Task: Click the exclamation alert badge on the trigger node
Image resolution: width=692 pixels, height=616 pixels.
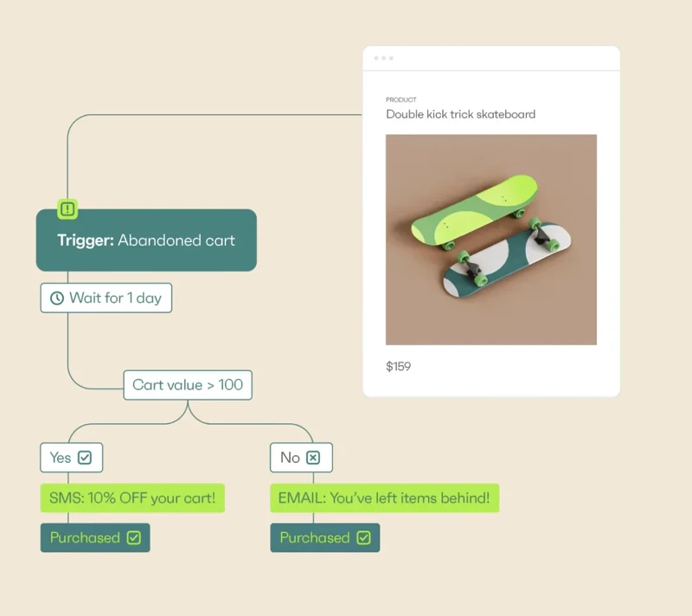Action: 67,209
